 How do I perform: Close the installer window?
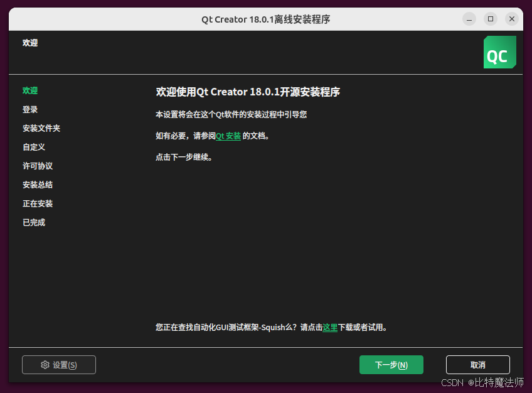tap(511, 19)
